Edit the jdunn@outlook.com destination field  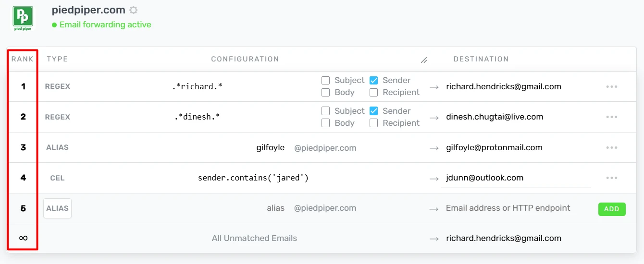click(516, 178)
